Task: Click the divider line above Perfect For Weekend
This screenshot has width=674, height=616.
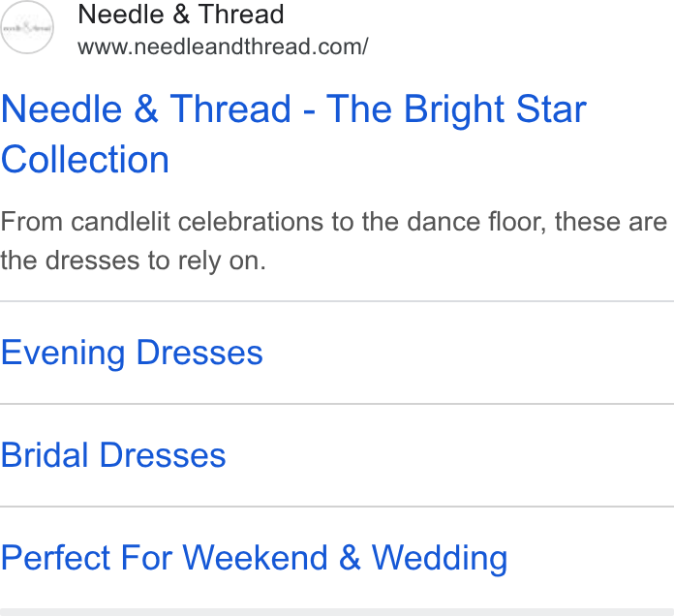Action: click(337, 507)
